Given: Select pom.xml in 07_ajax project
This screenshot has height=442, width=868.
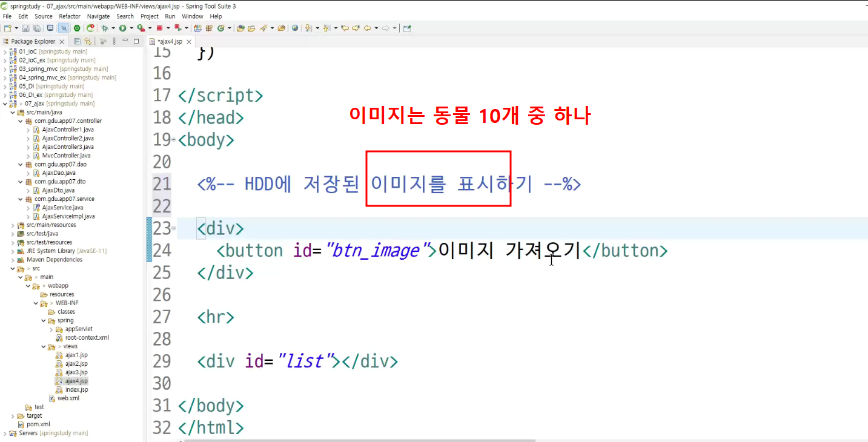Looking at the screenshot, I should [38, 424].
